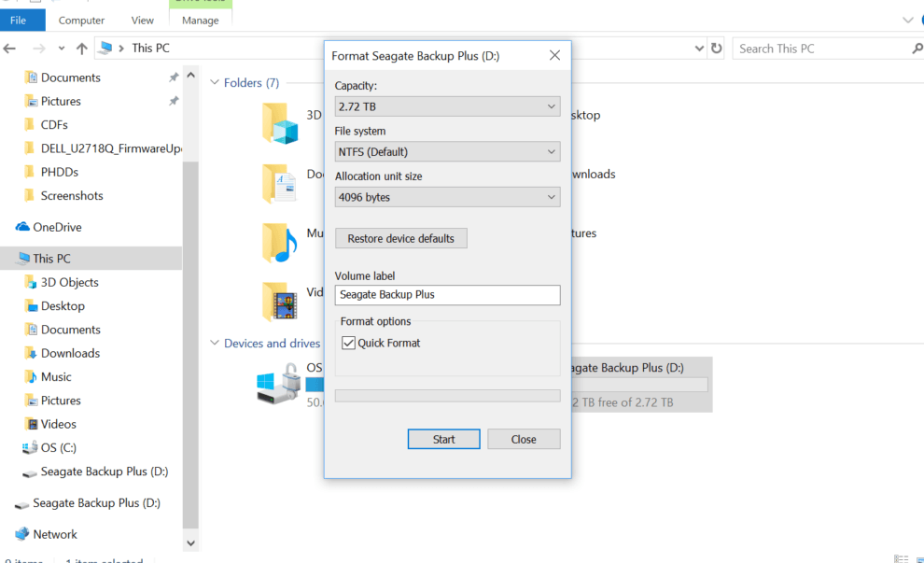The height and width of the screenshot is (563, 924).
Task: Select OneDrive in navigation pane
Action: click(x=57, y=227)
